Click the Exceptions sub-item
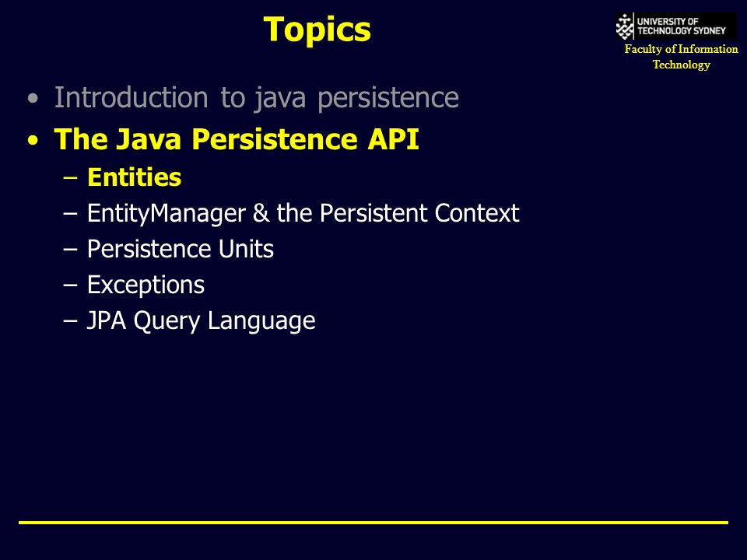The height and width of the screenshot is (560, 747). [x=146, y=285]
